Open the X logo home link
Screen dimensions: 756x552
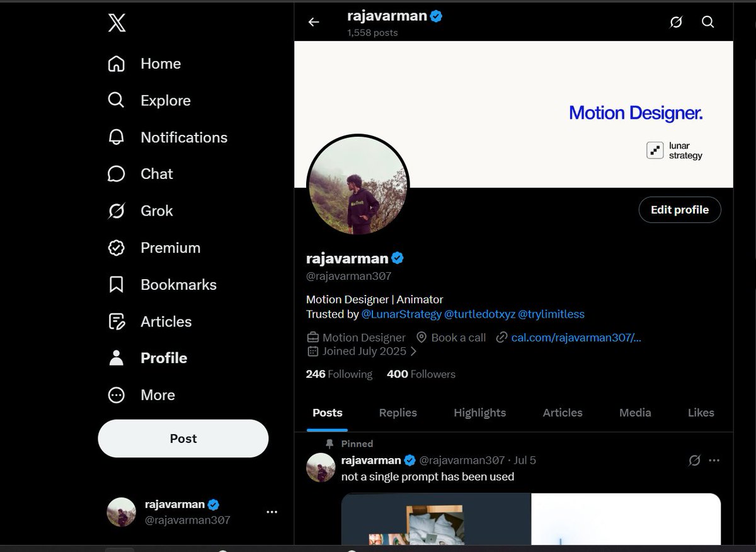(x=117, y=23)
